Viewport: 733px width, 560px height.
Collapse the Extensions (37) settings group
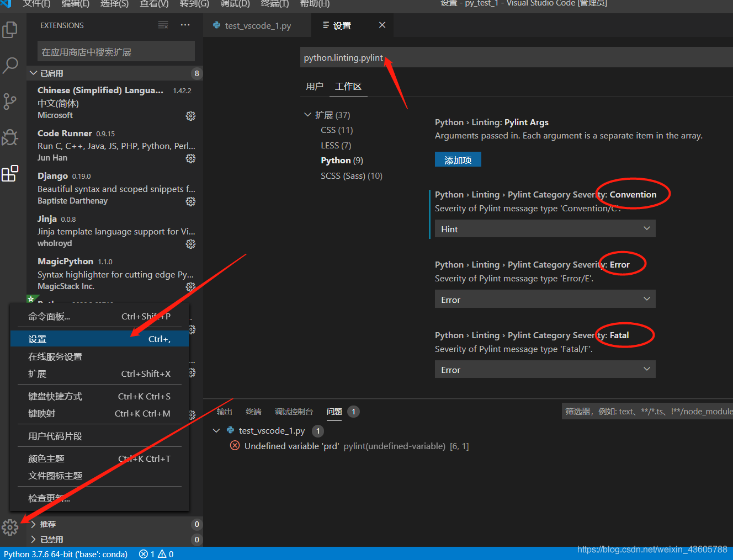[307, 115]
